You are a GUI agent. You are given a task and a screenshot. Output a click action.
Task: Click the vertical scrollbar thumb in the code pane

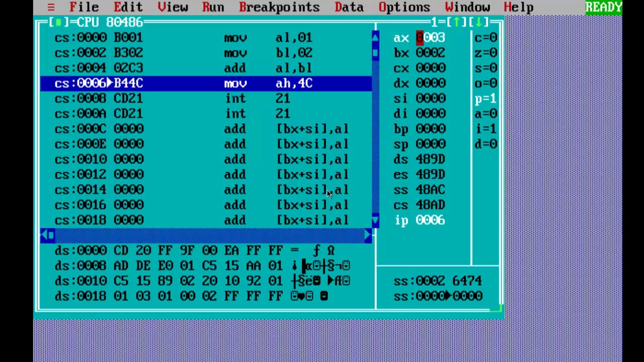375,53
